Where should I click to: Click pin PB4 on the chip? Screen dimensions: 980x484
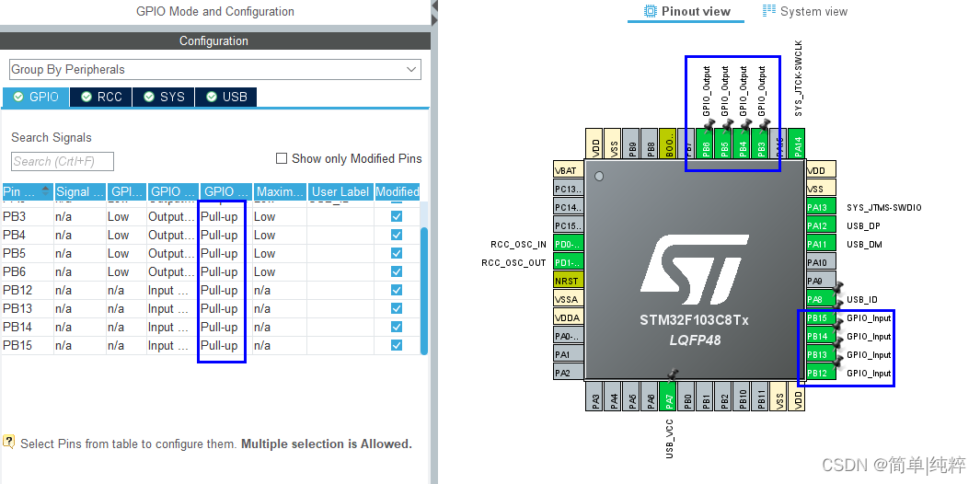[x=742, y=143]
